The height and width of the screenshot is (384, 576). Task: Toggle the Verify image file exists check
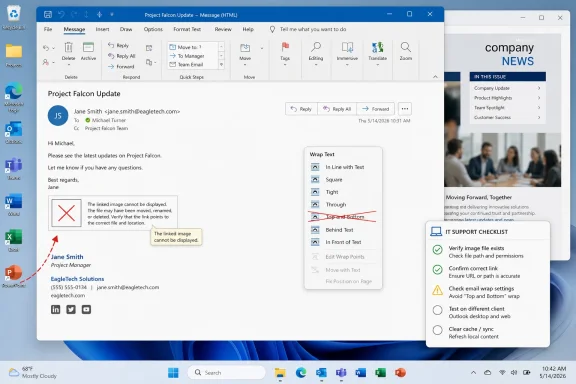(437, 250)
